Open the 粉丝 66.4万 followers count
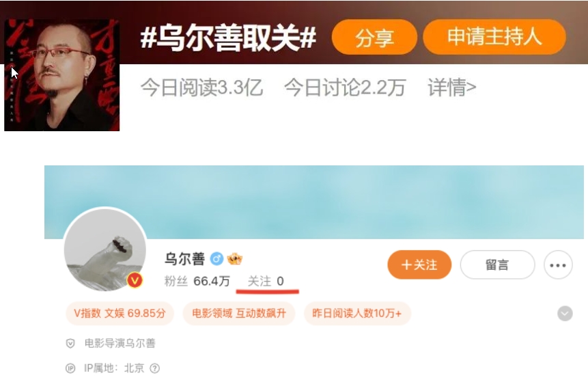 tap(197, 281)
